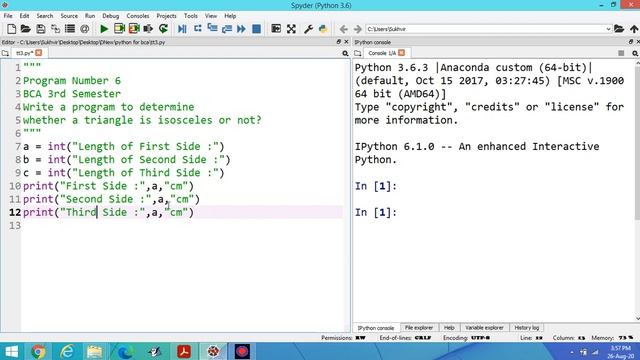The image size is (640, 360).
Task: Open a file with the folder icon
Action: coord(26,29)
